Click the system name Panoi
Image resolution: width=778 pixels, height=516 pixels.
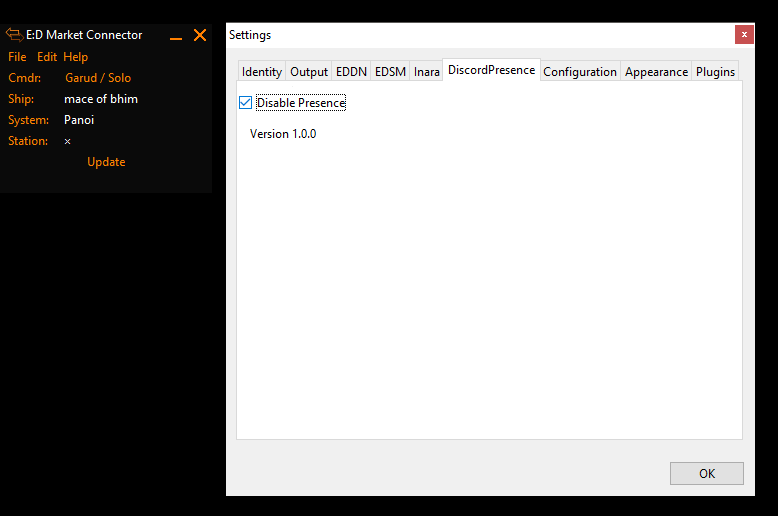[79, 120]
